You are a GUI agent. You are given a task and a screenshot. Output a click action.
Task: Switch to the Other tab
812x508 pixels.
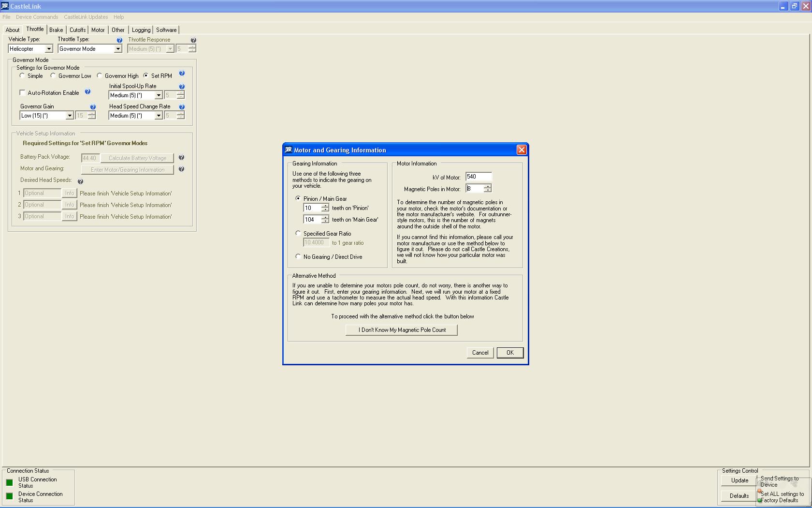click(118, 30)
